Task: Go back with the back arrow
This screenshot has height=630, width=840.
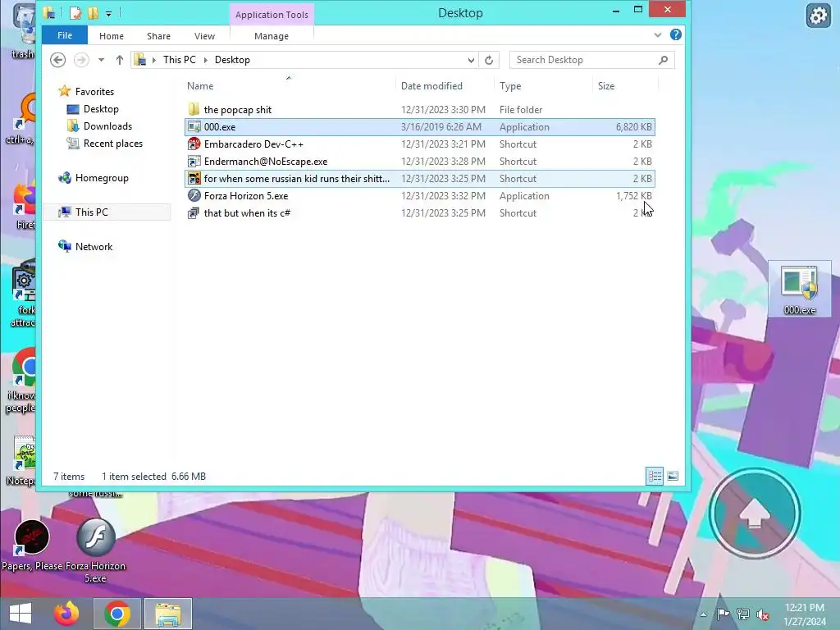Action: (58, 60)
